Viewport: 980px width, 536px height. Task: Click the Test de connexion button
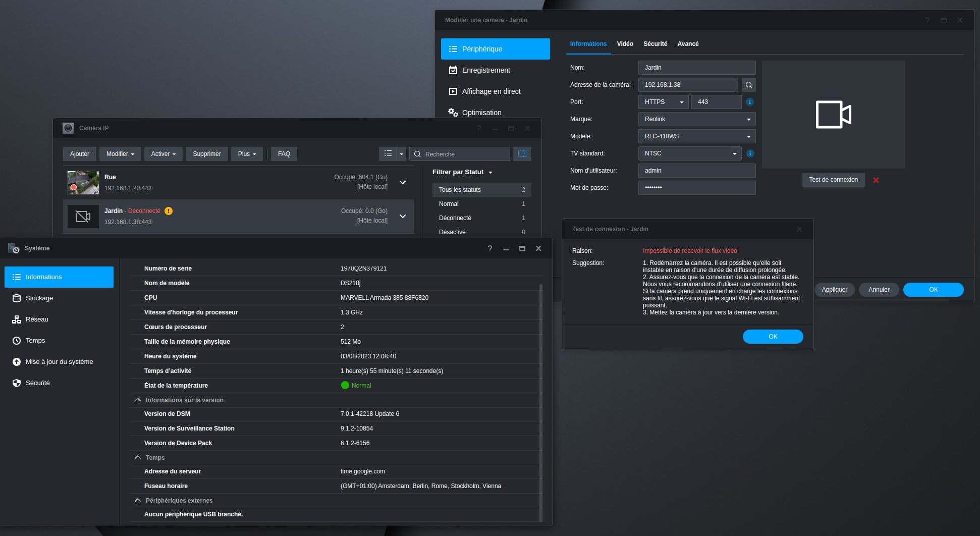click(x=833, y=180)
